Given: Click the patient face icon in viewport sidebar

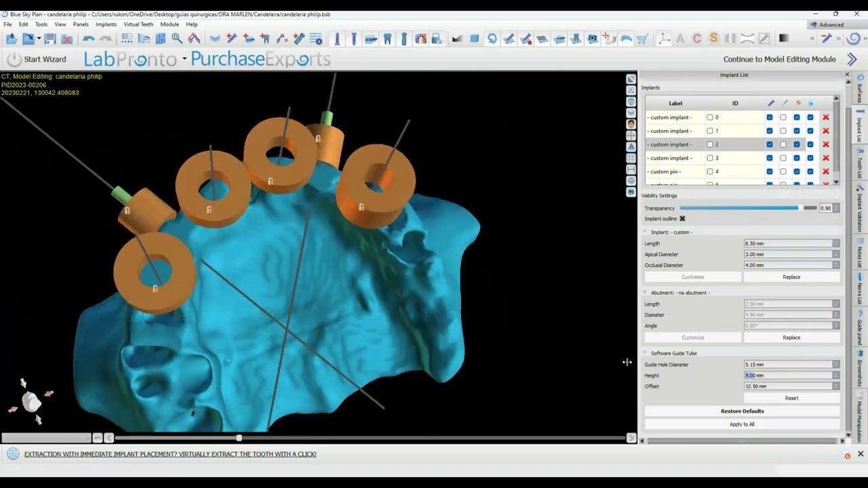Looking at the screenshot, I should (x=631, y=124).
